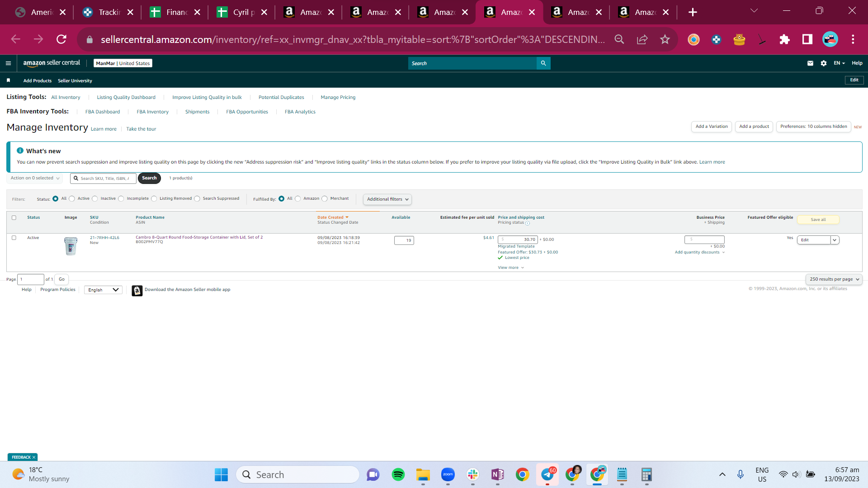Open the Chrome three-dot menu

pos(853,39)
